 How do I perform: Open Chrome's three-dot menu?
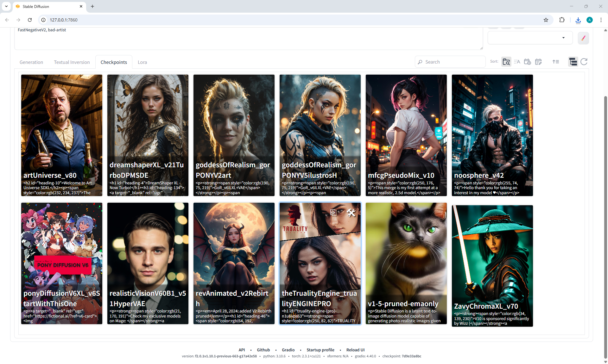click(601, 20)
